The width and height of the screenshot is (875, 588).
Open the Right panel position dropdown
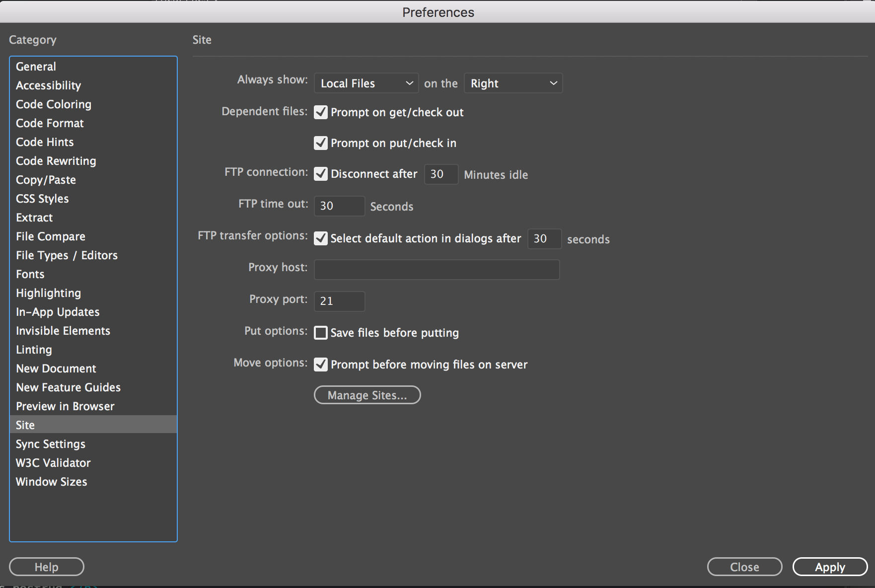[513, 83]
